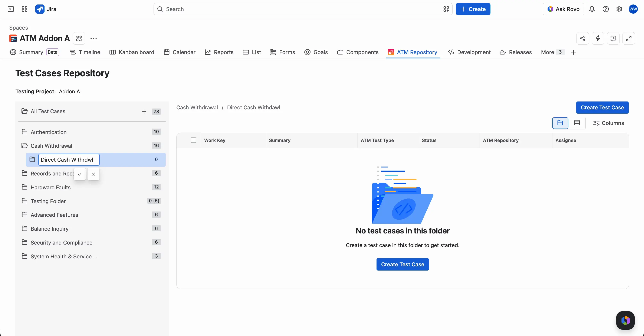Image resolution: width=644 pixels, height=336 pixels.
Task: Open the Rovo chat floating button
Action: (x=625, y=320)
